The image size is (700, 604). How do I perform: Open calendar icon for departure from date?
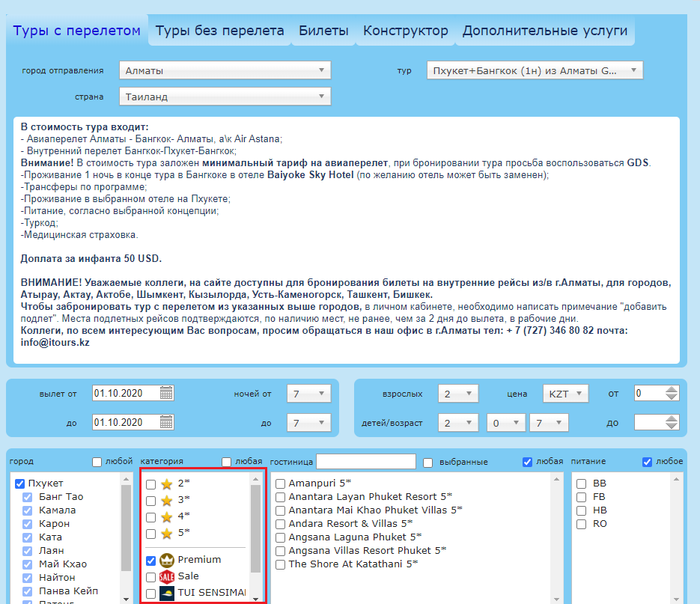pyautogui.click(x=166, y=394)
